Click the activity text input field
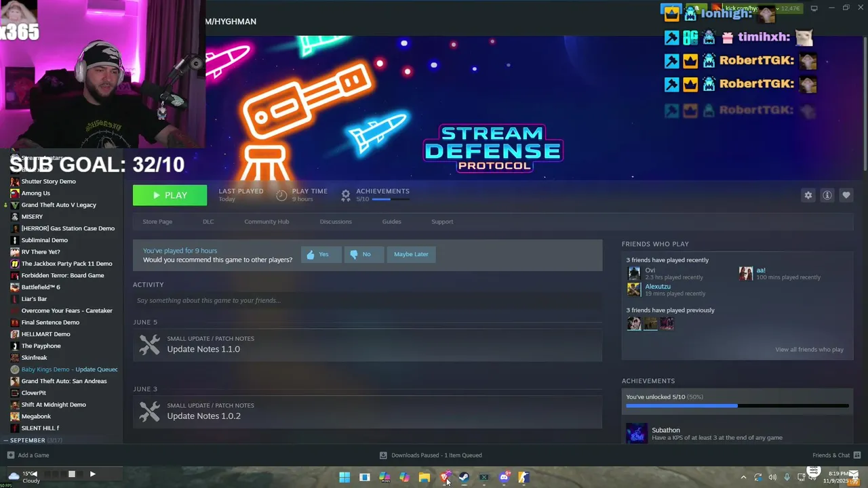This screenshot has height=488, width=868. [368, 300]
